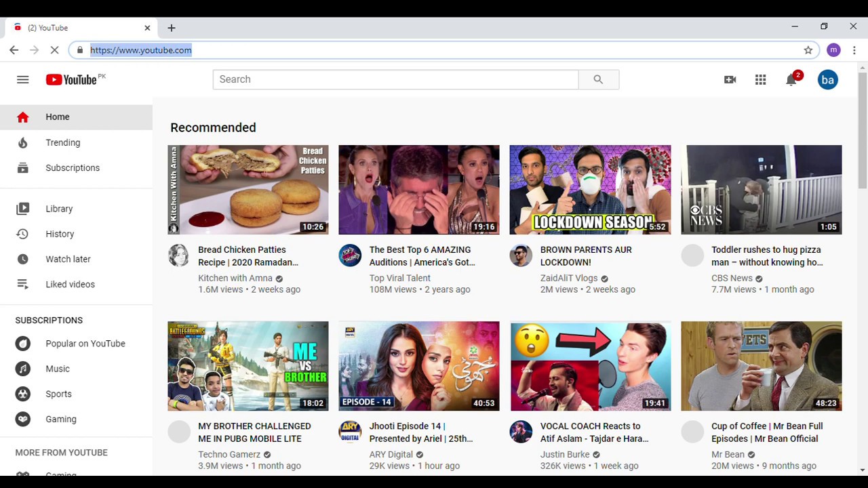The height and width of the screenshot is (488, 868).
Task: Click ZaidAliT Vlogs channel avatar
Action: [521, 256]
